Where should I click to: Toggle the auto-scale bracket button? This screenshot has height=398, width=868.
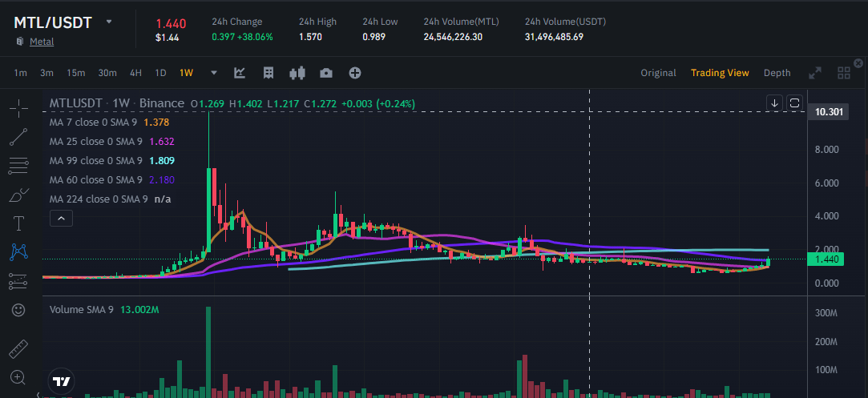point(794,103)
